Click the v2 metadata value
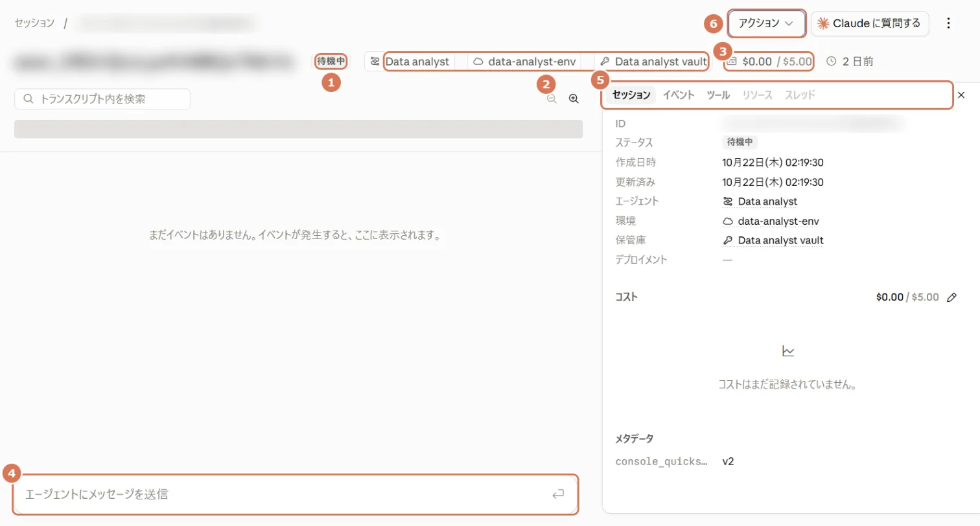 pos(729,462)
